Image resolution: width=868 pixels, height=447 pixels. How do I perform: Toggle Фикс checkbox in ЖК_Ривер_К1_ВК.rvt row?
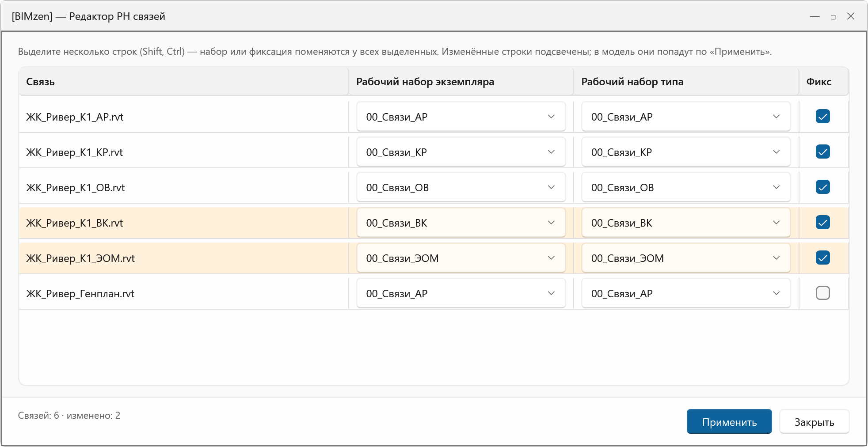coord(822,223)
